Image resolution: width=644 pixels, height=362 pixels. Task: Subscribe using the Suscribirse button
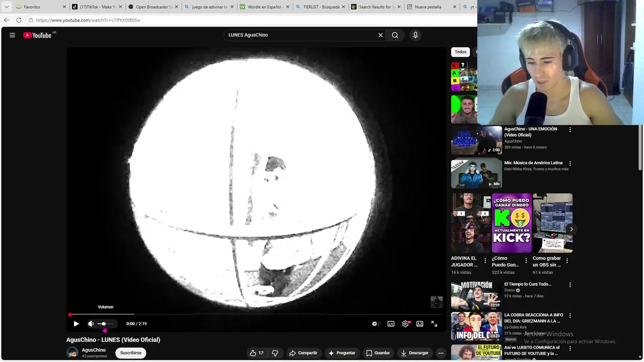131,353
